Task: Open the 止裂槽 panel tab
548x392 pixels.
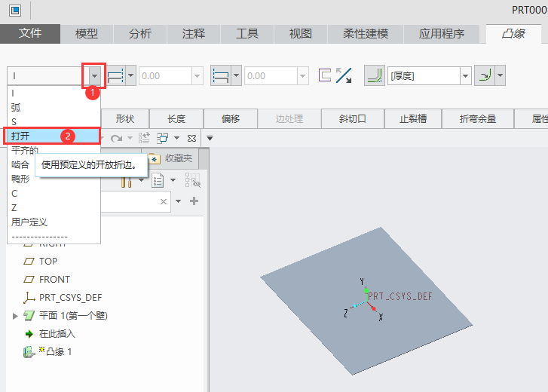Action: [x=413, y=119]
